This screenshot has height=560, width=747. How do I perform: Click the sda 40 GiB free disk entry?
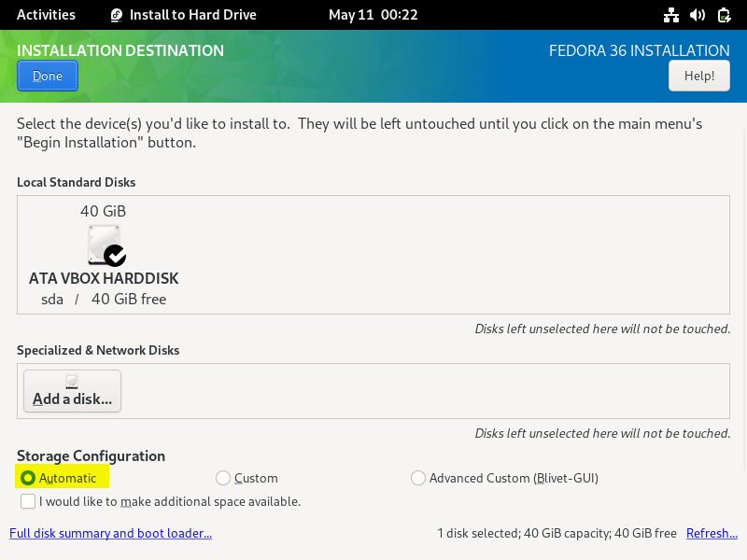click(104, 299)
